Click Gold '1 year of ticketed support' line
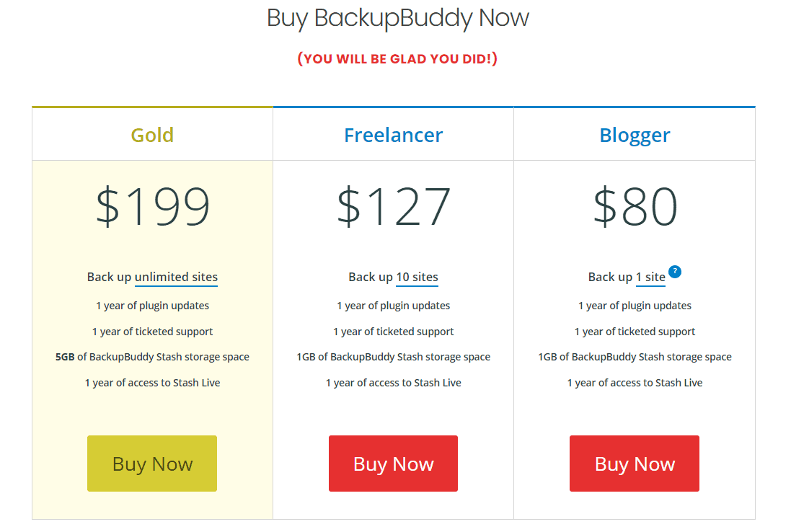This screenshot has width=791, height=532. (152, 332)
